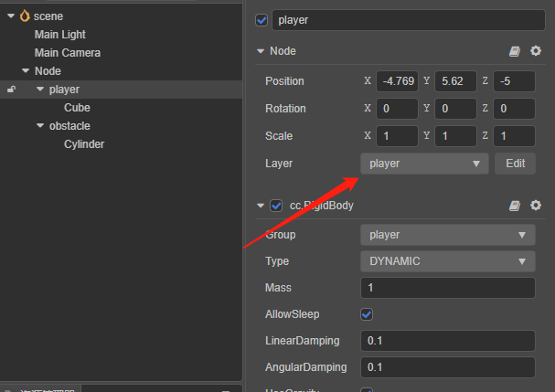This screenshot has width=555, height=392.
Task: Click the AllowSleep property label
Action: (x=293, y=314)
